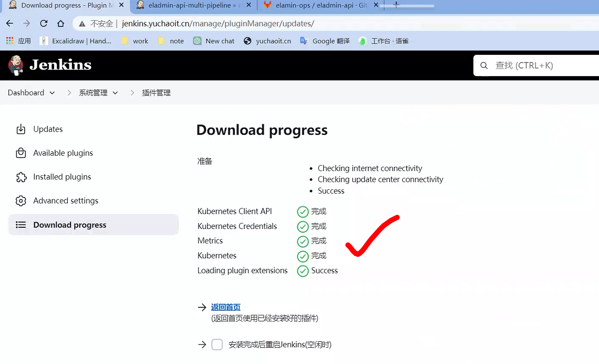Reload the page with refresh icon
Viewport: 599px width, 364px height.
(44, 24)
